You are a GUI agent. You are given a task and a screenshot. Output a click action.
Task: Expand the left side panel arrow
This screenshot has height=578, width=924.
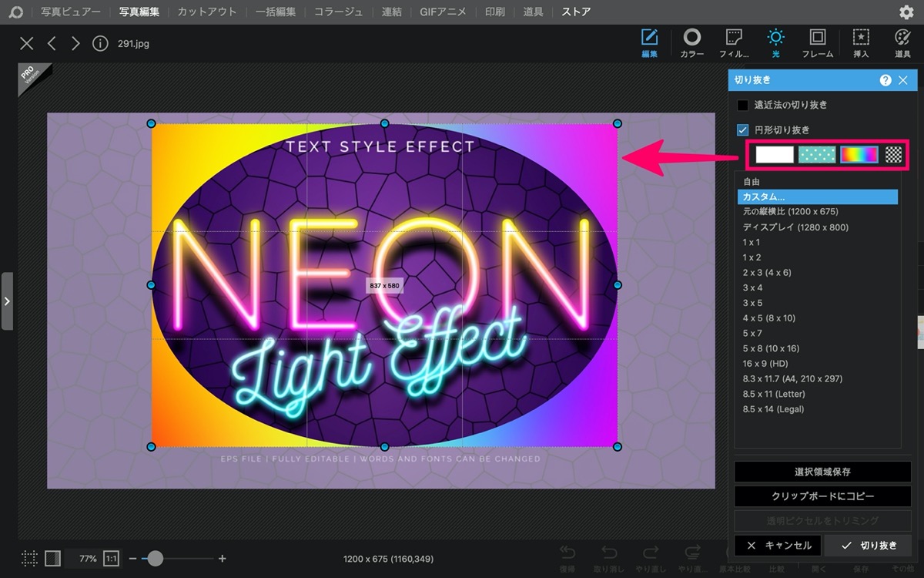[7, 301]
